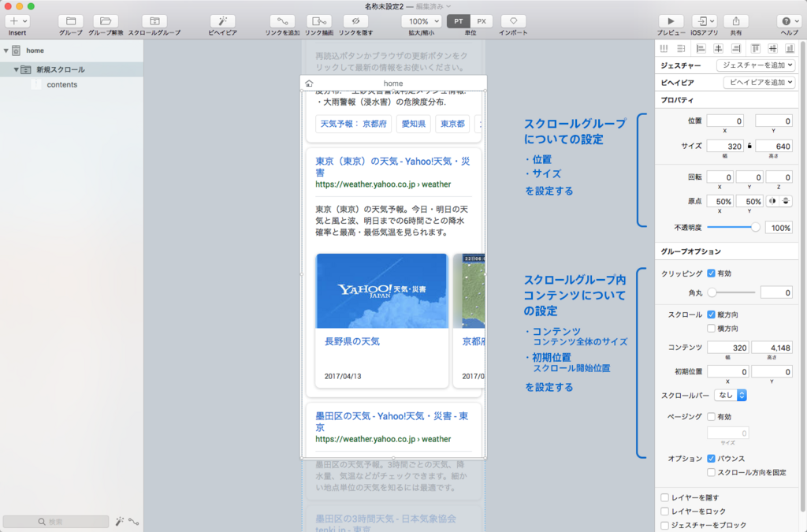The width and height of the screenshot is (807, 532).
Task: Enable paging (ページング) checkbox
Action: point(712,417)
